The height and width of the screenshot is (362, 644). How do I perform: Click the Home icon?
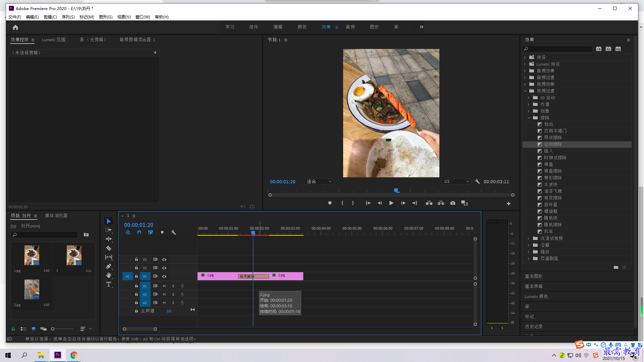[x=15, y=27]
